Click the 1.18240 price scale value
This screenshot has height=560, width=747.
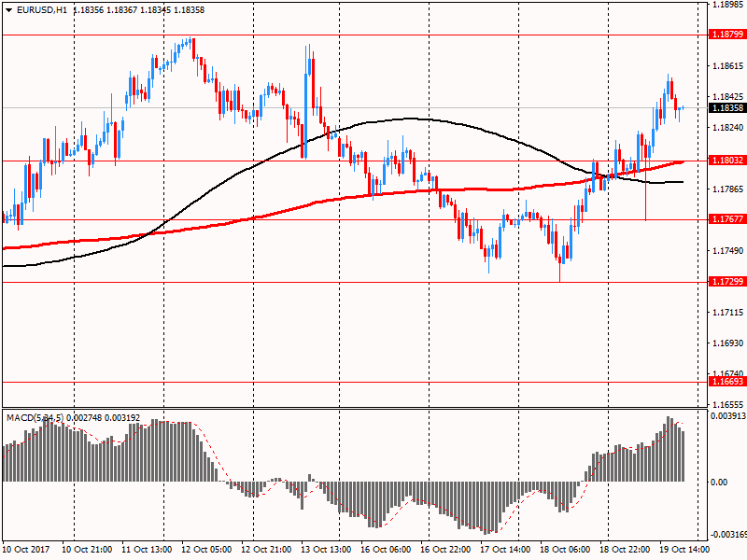point(728,128)
